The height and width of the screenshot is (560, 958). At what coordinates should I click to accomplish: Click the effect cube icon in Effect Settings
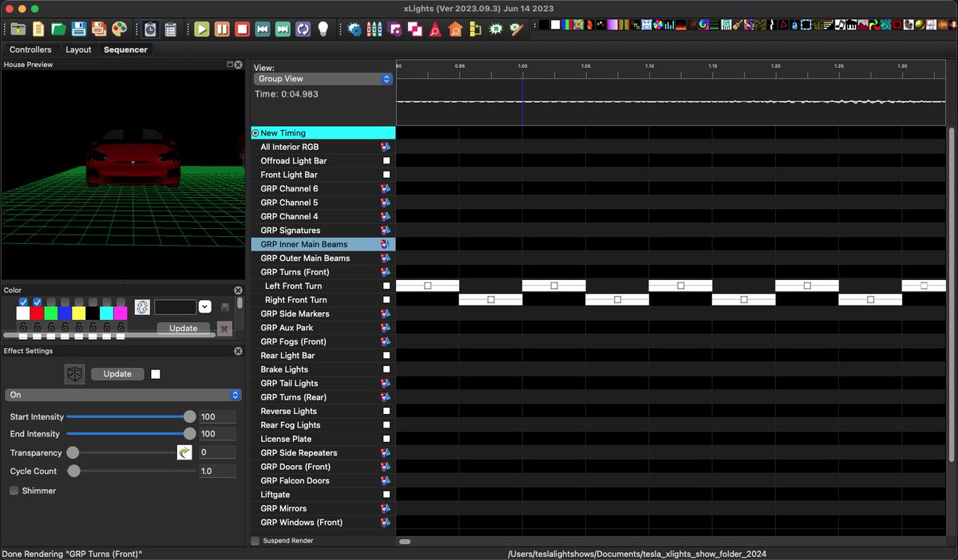point(74,374)
